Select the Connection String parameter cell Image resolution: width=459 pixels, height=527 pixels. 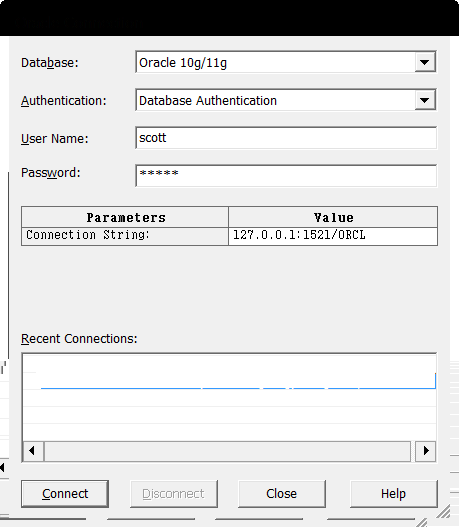[x=125, y=236]
